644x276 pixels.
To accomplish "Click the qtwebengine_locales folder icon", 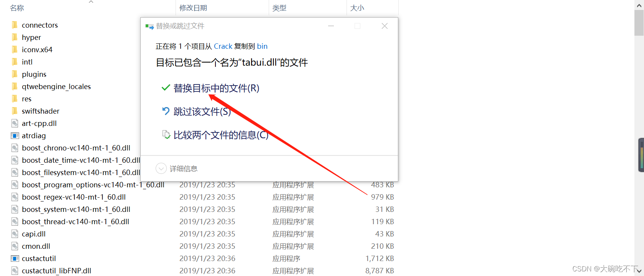I will 15,86.
